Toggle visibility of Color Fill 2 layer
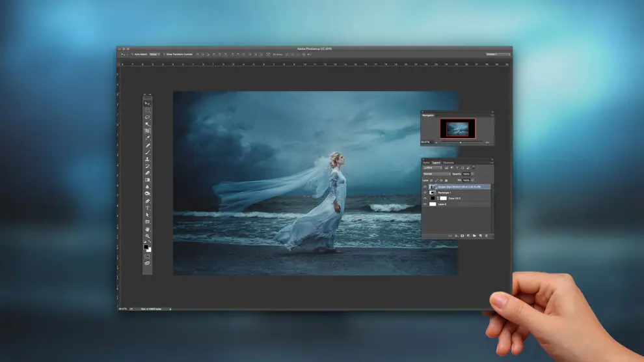644x362 pixels. click(x=425, y=199)
